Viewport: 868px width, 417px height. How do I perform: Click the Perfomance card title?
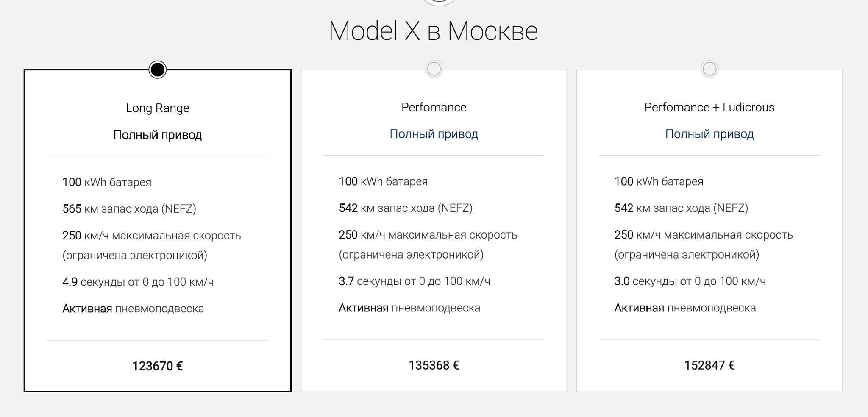[434, 107]
